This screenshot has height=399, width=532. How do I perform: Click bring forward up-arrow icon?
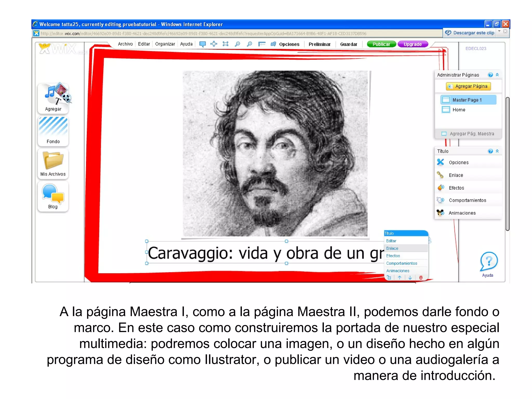tap(400, 278)
